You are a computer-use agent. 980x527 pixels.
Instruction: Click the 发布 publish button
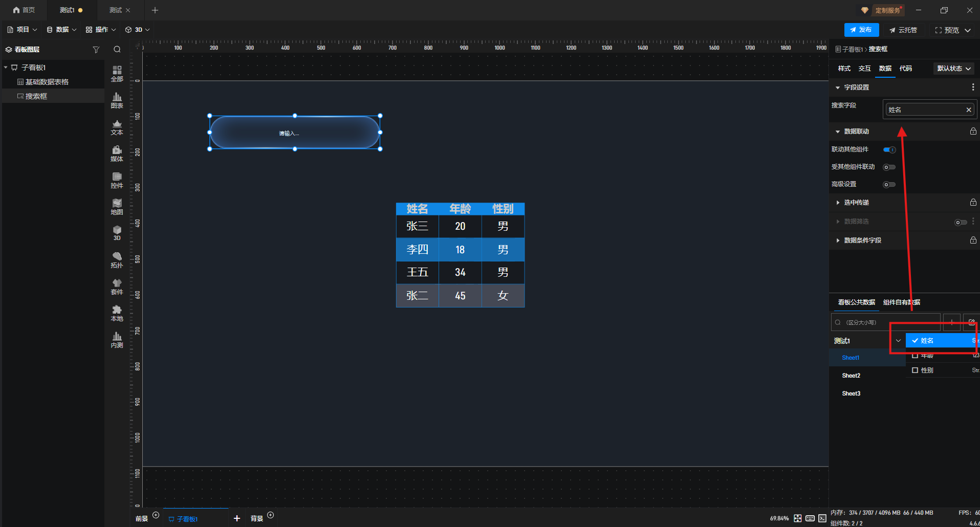click(861, 30)
